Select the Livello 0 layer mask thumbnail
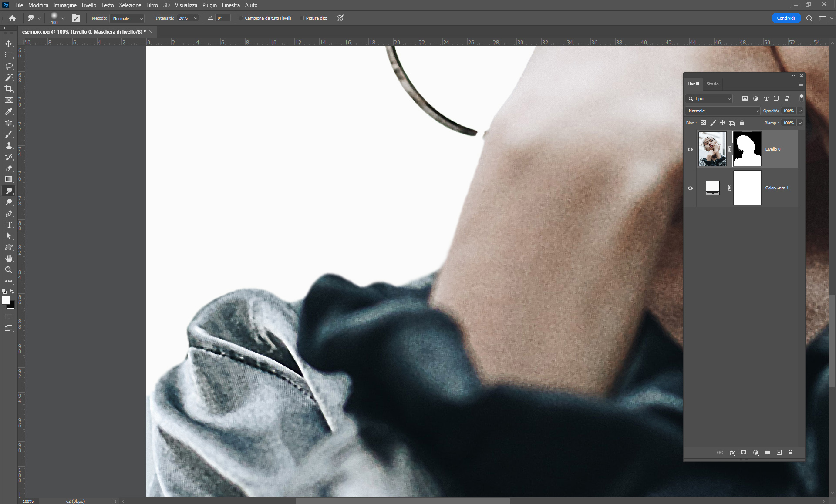Image resolution: width=836 pixels, height=504 pixels. [747, 149]
